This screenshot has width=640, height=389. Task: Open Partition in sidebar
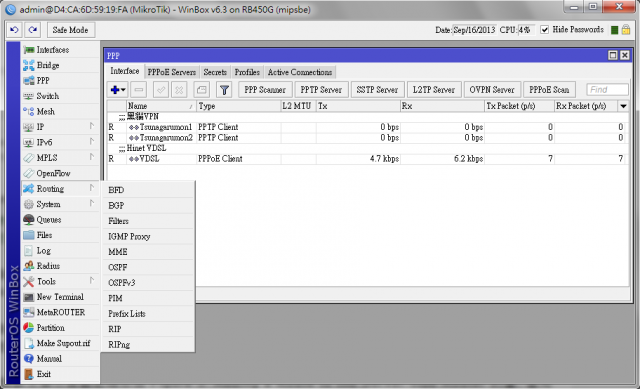(60, 328)
